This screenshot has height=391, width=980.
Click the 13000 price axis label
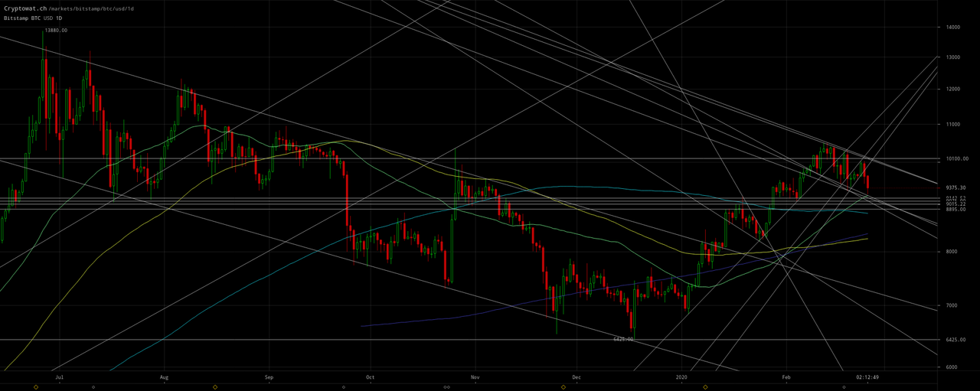[x=953, y=57]
